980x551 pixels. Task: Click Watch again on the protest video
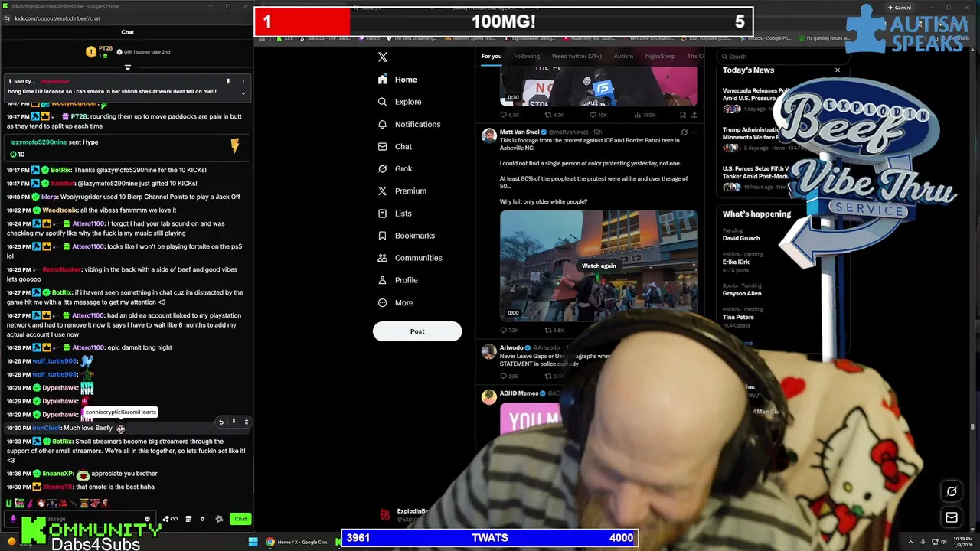(x=599, y=266)
